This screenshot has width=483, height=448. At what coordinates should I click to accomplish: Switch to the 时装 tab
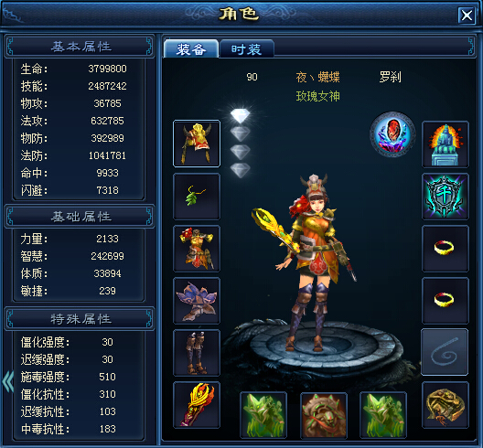[x=246, y=49]
